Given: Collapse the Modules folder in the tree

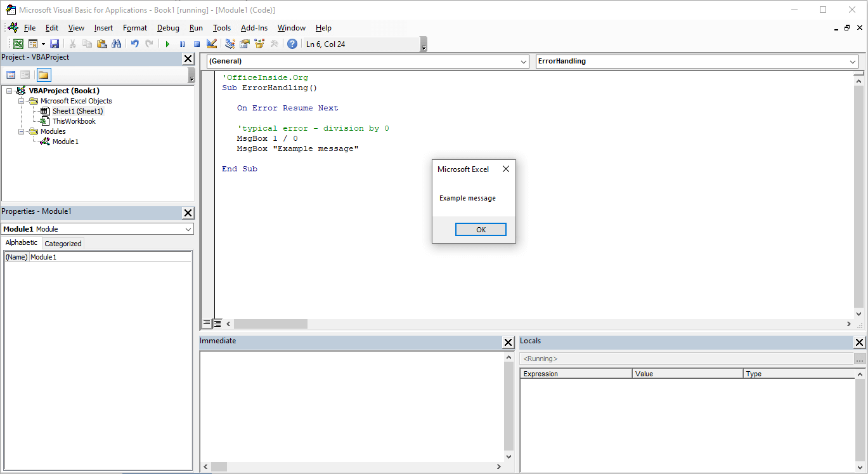Looking at the screenshot, I should pyautogui.click(x=21, y=131).
